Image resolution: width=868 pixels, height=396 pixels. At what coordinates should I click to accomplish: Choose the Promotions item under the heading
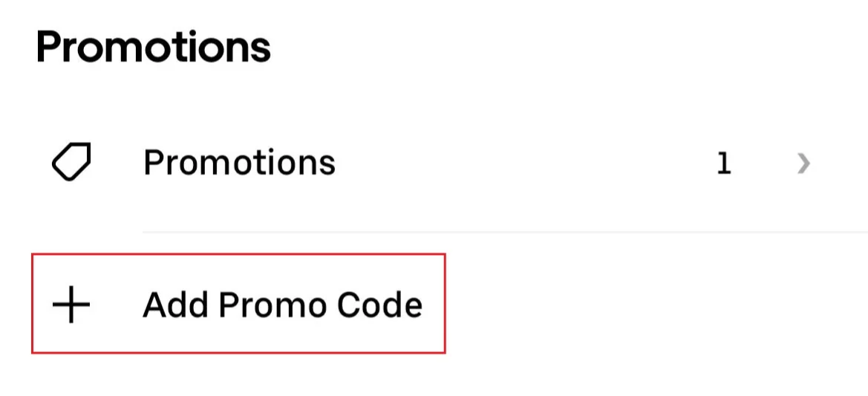click(239, 163)
